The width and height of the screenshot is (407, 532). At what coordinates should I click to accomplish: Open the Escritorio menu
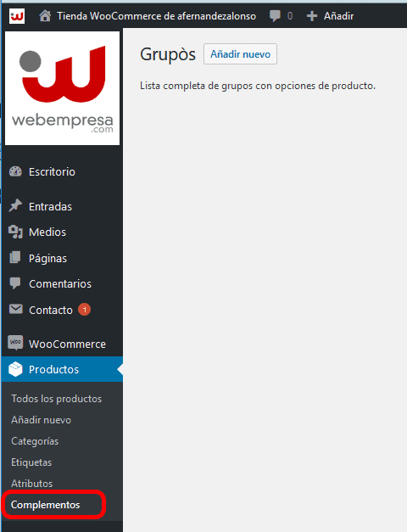click(x=52, y=172)
